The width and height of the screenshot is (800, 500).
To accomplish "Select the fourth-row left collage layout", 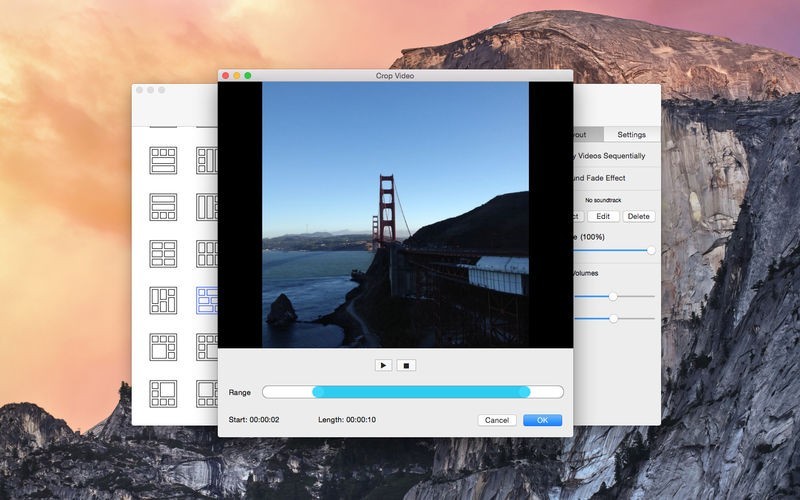I will (163, 300).
